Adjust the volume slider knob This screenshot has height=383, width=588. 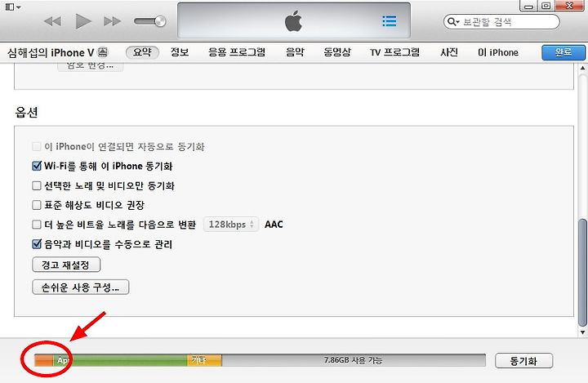point(161,21)
